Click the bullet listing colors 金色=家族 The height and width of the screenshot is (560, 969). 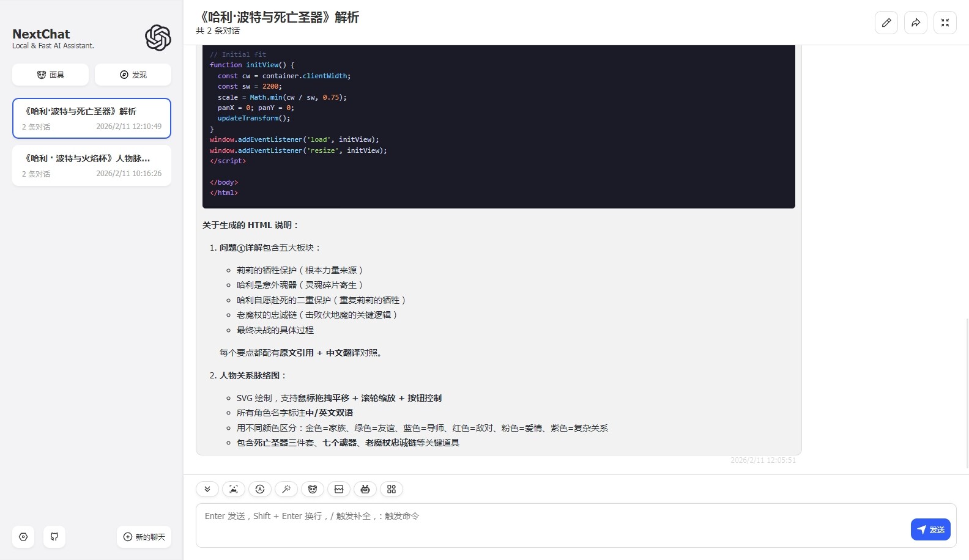(422, 428)
